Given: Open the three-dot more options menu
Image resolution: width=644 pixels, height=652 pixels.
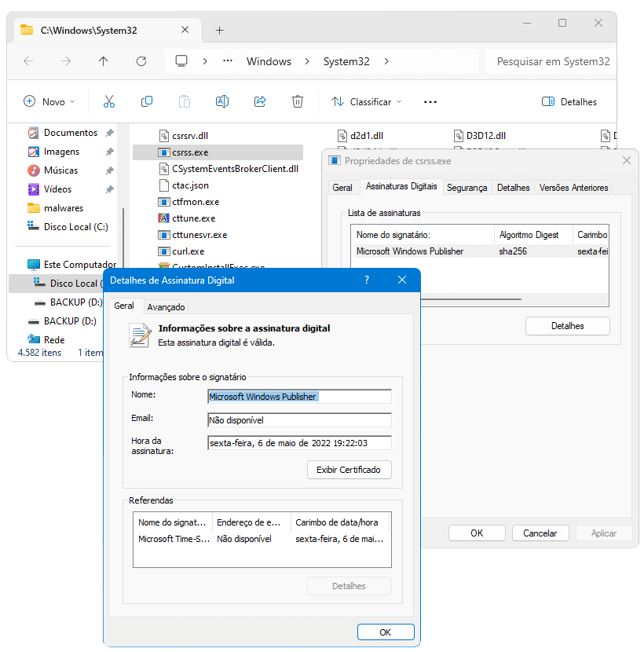Looking at the screenshot, I should [430, 101].
